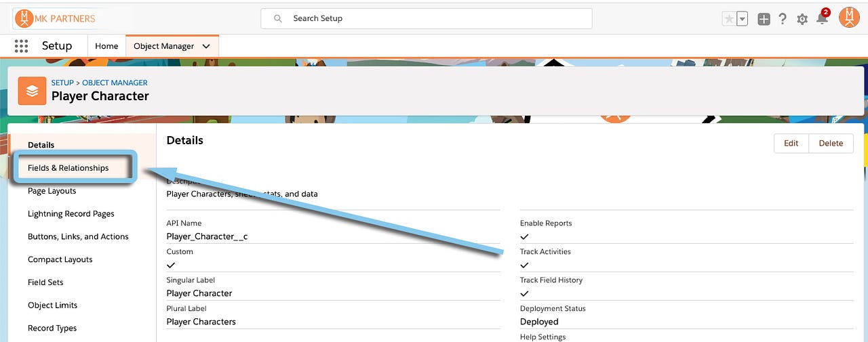Screen dimensions: 868x342
Task: Expand the Object Manager tab chevron
Action: 206,46
